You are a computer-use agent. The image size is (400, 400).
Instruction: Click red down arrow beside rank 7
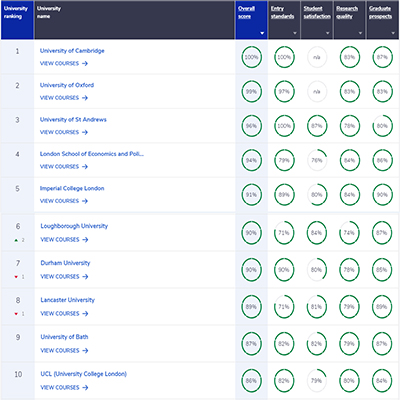(16, 277)
